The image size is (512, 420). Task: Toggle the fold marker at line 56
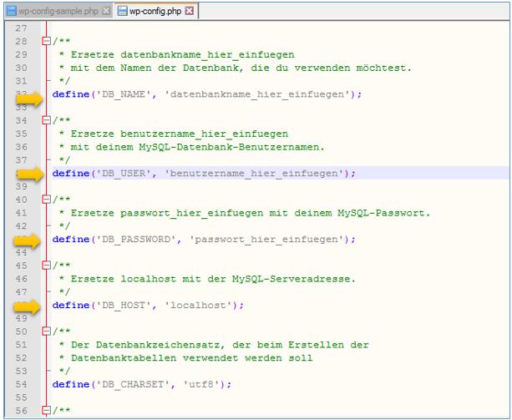47,411
